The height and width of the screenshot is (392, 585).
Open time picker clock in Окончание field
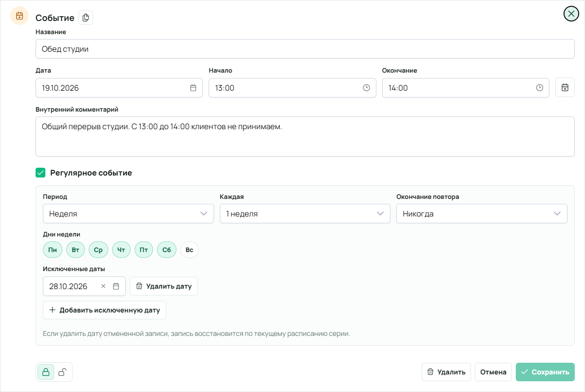(x=540, y=88)
